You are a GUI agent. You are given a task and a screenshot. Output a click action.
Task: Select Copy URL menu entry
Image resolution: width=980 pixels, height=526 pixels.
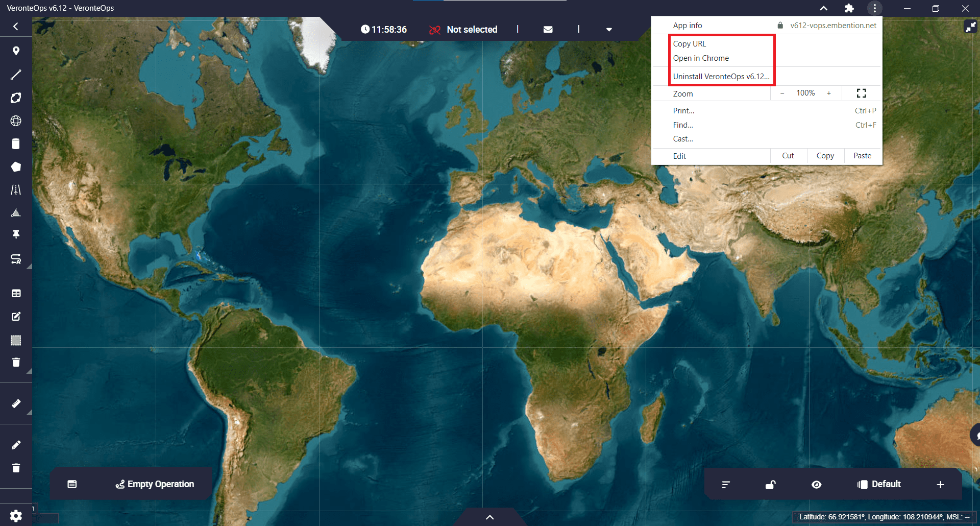pos(689,44)
